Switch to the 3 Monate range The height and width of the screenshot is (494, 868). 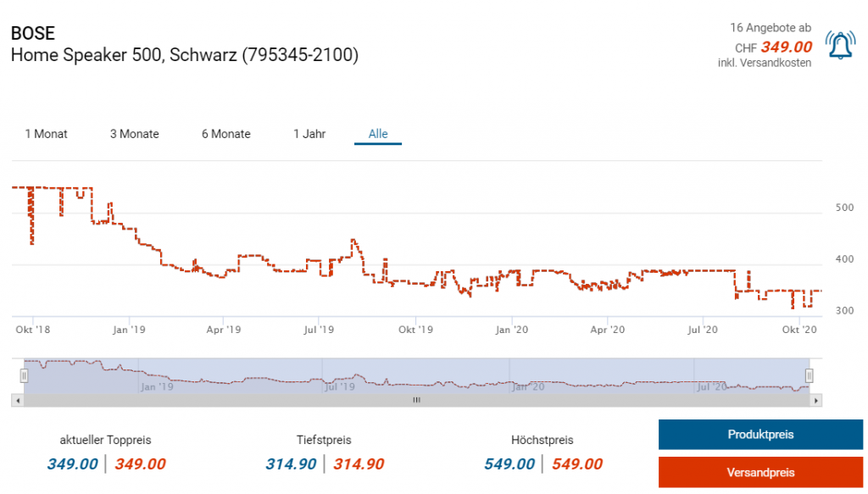coord(134,134)
